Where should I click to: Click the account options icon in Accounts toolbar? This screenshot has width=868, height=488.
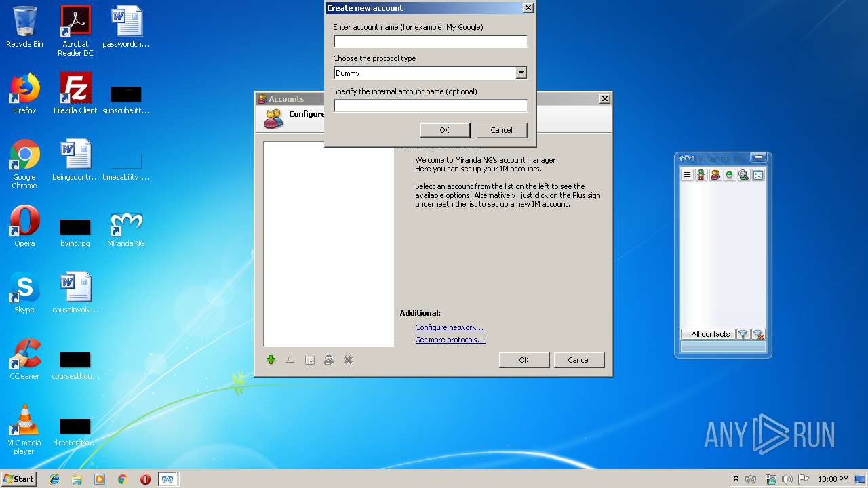(x=310, y=360)
